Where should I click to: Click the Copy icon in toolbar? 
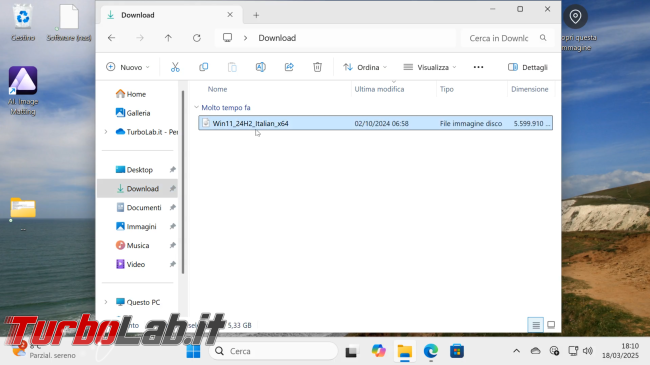(x=204, y=67)
